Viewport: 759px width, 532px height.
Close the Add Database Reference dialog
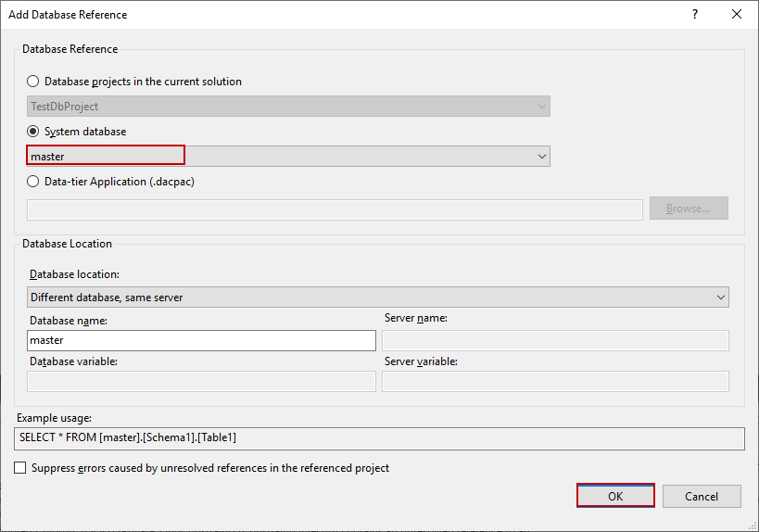[x=737, y=15]
